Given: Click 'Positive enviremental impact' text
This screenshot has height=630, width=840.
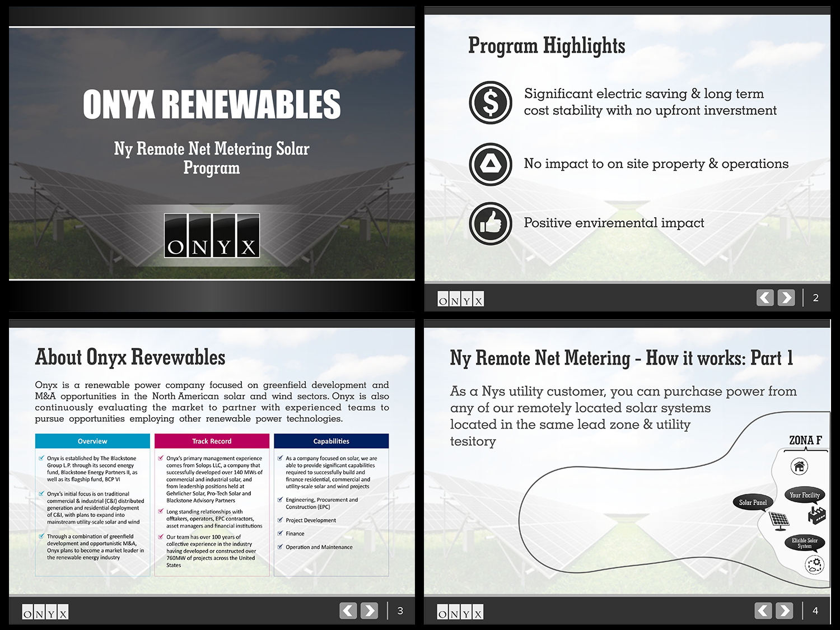Looking at the screenshot, I should [x=614, y=223].
